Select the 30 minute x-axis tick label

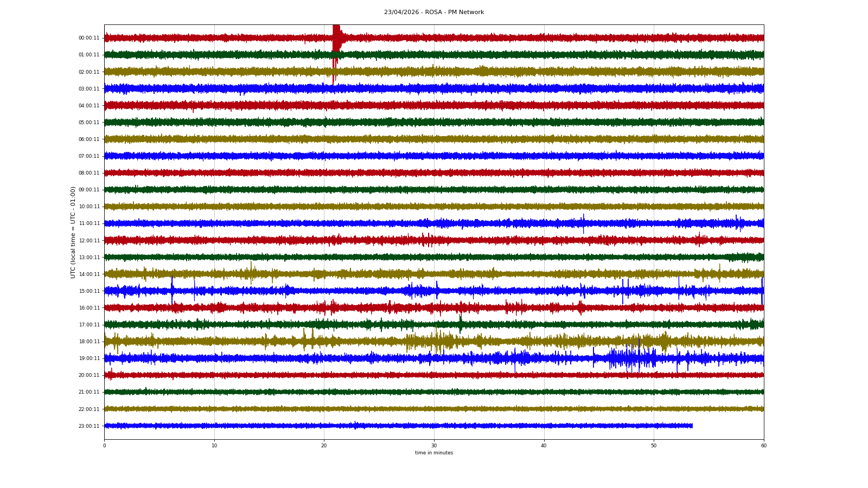434,446
